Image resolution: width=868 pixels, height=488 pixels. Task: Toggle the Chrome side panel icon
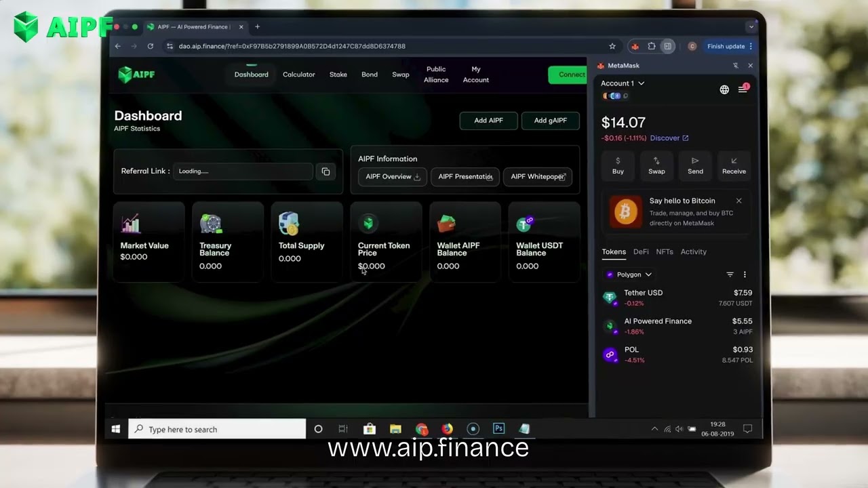tap(668, 46)
